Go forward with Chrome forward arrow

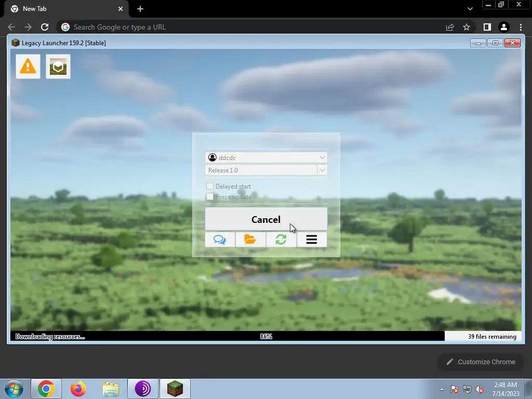coord(28,27)
